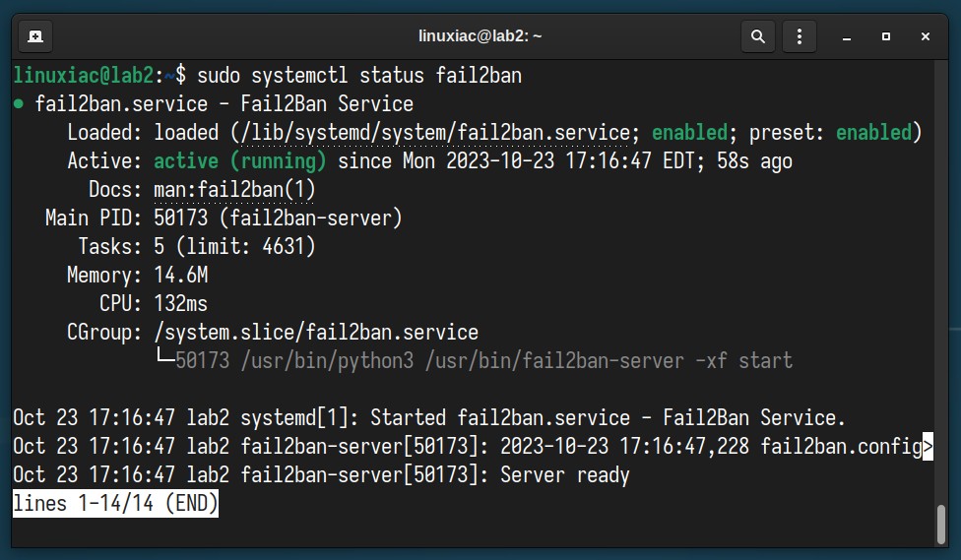Image resolution: width=961 pixels, height=560 pixels.
Task: Click the CGroup system.slice path
Action: point(316,332)
